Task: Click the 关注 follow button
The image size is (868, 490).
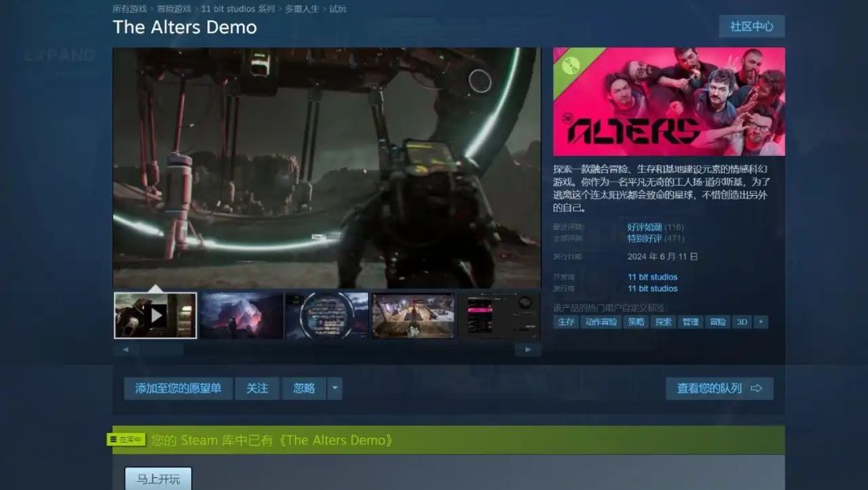Action: (x=257, y=388)
